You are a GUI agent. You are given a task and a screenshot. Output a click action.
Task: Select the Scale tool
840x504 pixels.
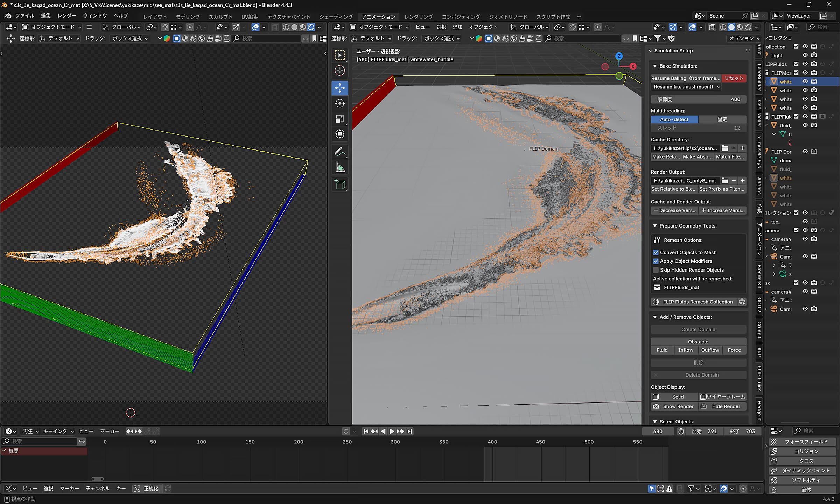[x=339, y=119]
